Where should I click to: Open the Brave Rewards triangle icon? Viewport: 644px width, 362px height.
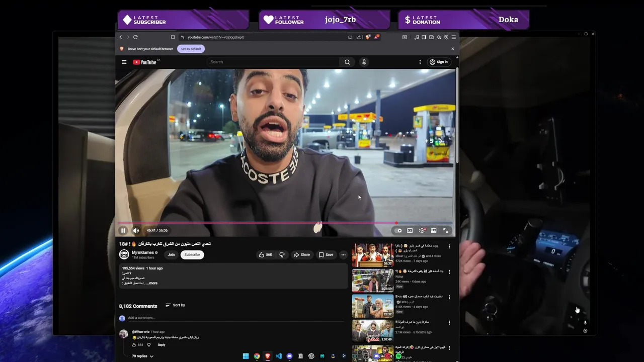376,37
